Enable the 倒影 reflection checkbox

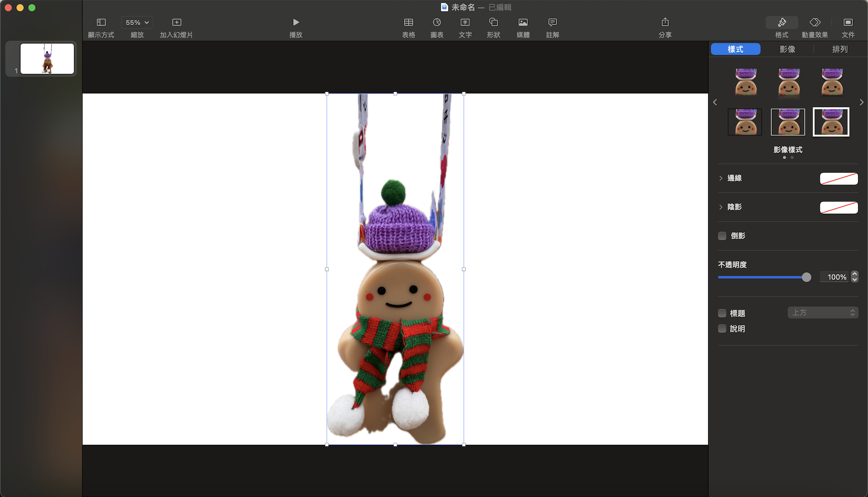coord(722,236)
